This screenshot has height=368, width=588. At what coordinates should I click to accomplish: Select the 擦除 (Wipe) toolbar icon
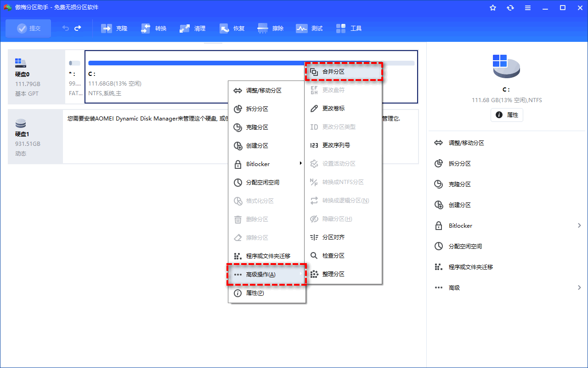271,28
